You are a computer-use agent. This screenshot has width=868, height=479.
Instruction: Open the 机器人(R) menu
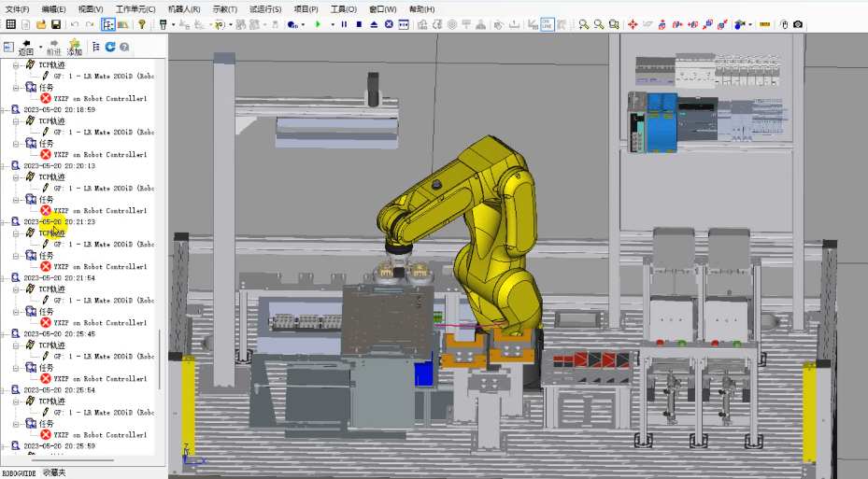pyautogui.click(x=184, y=9)
